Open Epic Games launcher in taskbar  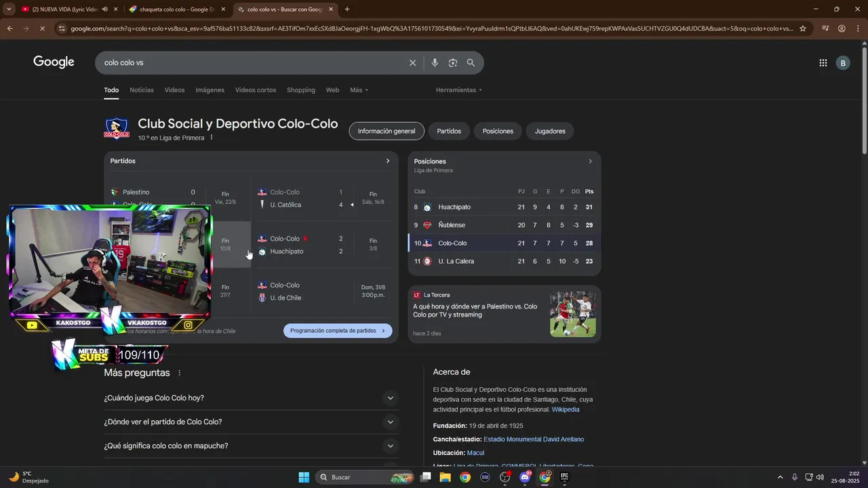[564, 477]
